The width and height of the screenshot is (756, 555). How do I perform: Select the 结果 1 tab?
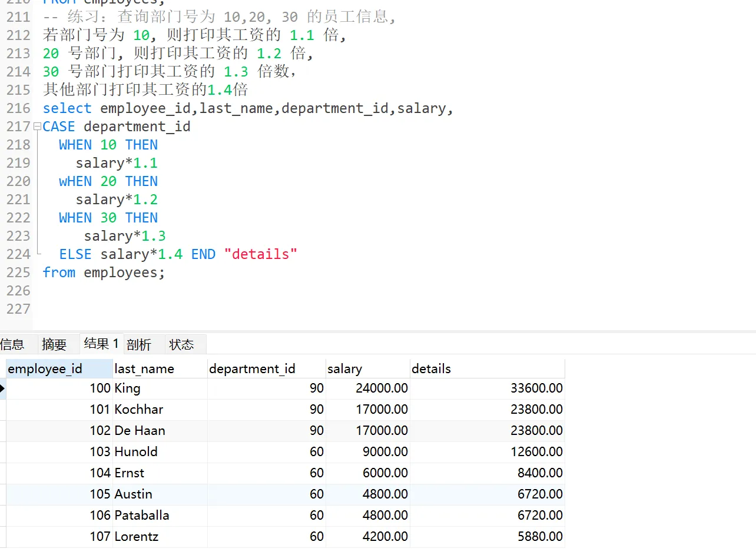(101, 344)
